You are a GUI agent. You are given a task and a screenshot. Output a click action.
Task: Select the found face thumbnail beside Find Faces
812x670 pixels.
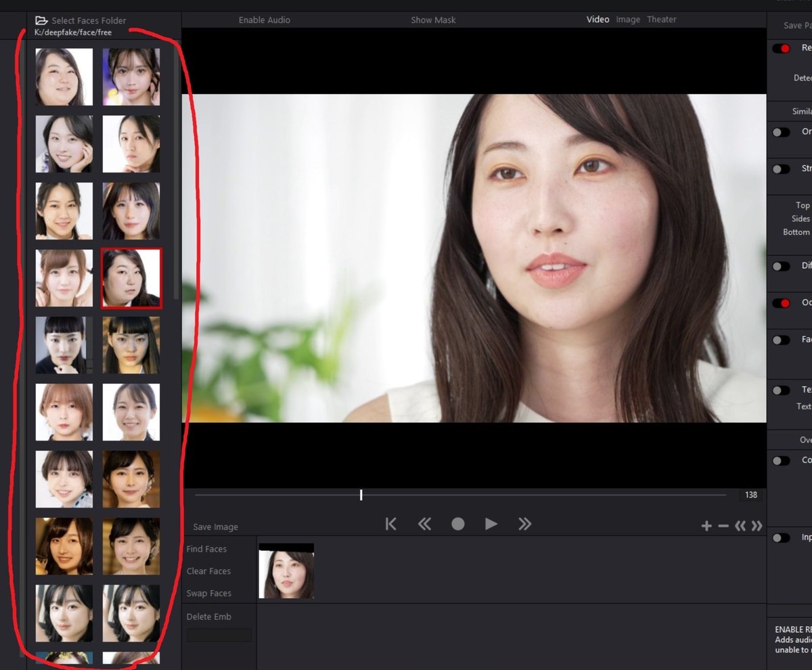point(286,571)
